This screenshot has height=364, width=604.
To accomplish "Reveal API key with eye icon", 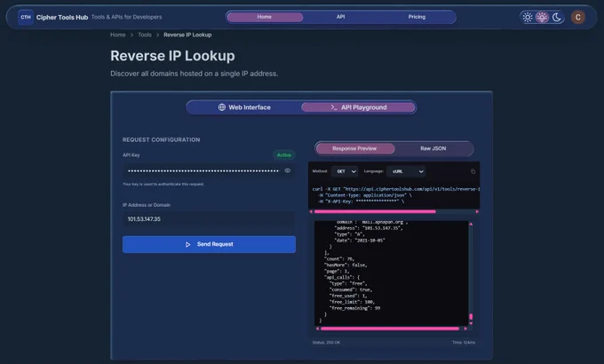I will coord(288,170).
